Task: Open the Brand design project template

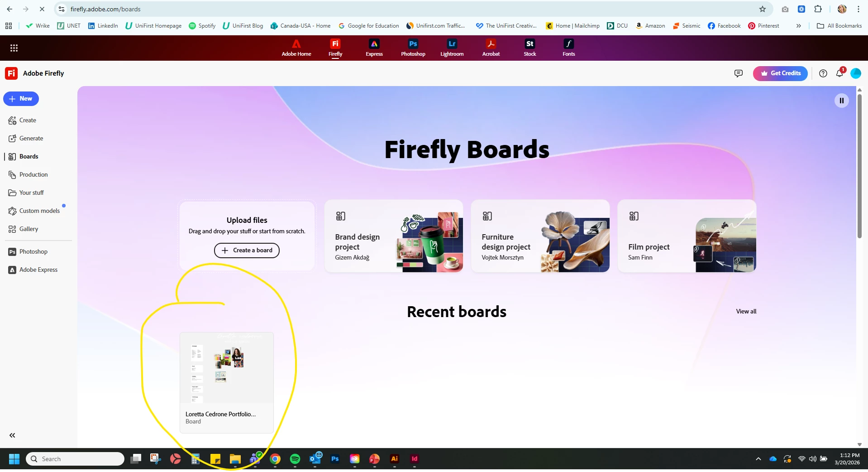Action: point(394,236)
